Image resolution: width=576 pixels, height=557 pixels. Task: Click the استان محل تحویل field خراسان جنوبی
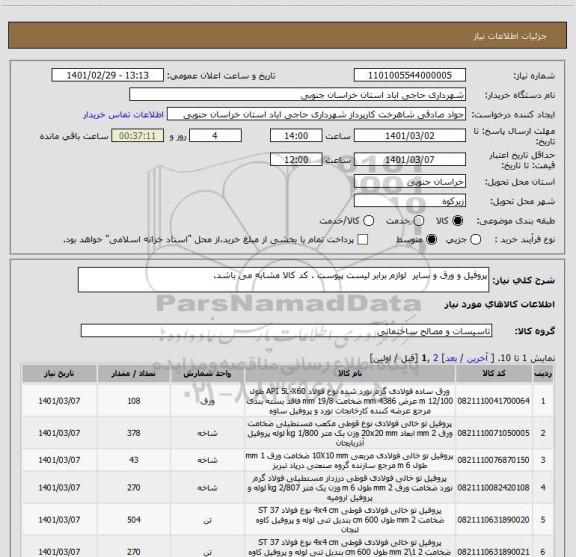coord(410,182)
